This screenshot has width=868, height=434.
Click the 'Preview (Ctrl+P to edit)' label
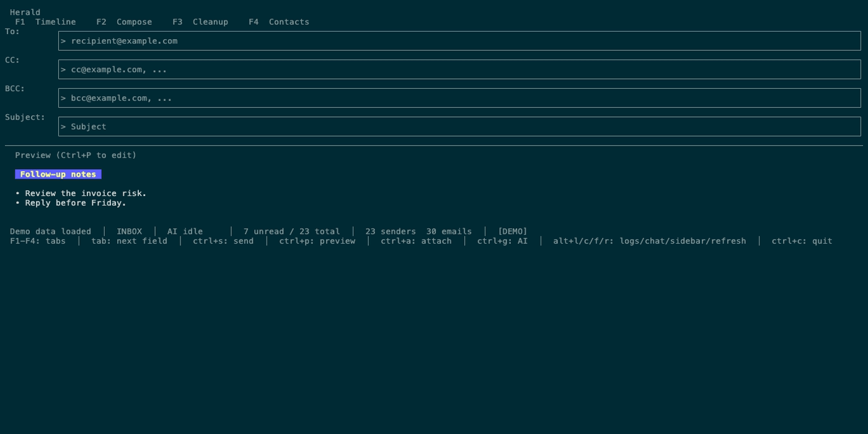point(76,155)
